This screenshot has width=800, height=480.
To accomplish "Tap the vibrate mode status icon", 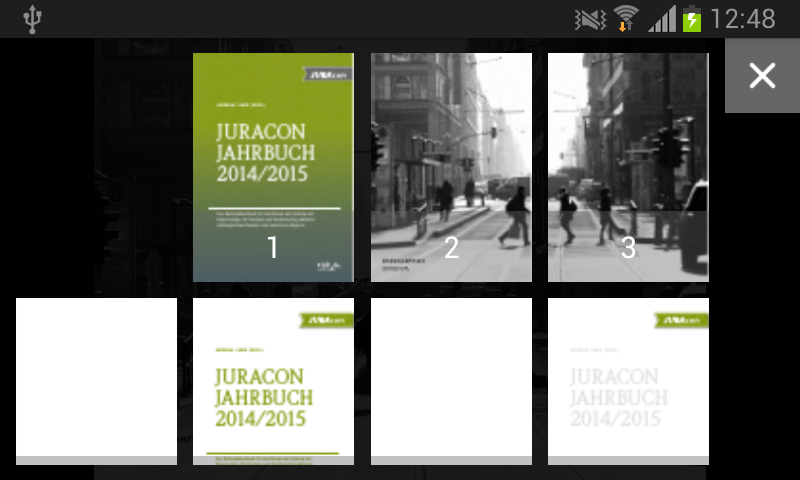I will 590,20.
